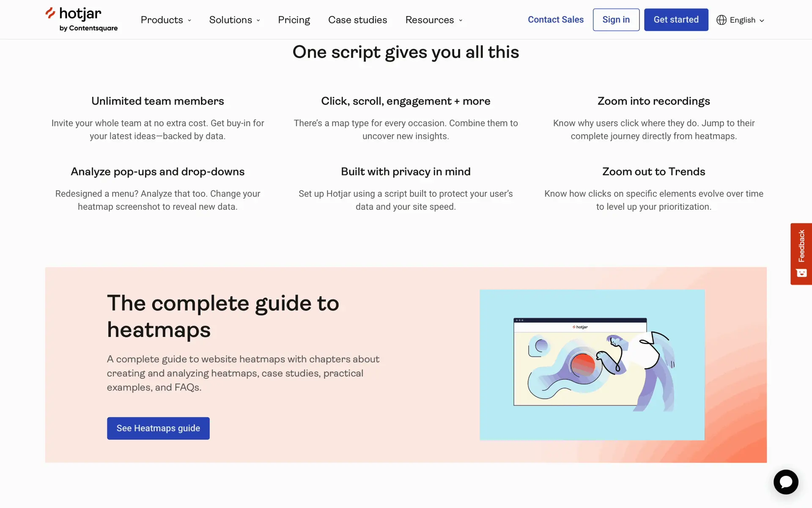This screenshot has width=812, height=508.
Task: Click the See Heatmaps guide button
Action: pos(158,428)
